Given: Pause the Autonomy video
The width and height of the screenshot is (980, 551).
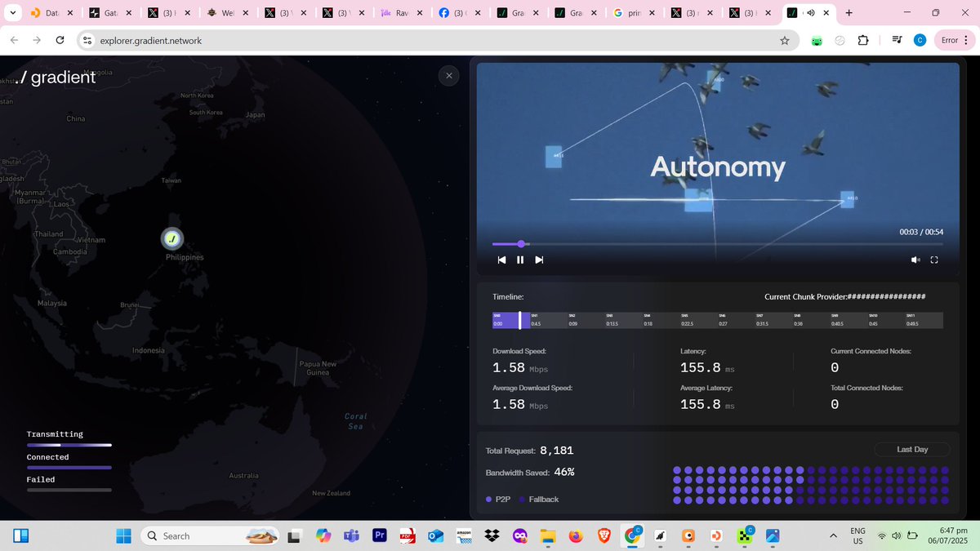Looking at the screenshot, I should pyautogui.click(x=520, y=260).
